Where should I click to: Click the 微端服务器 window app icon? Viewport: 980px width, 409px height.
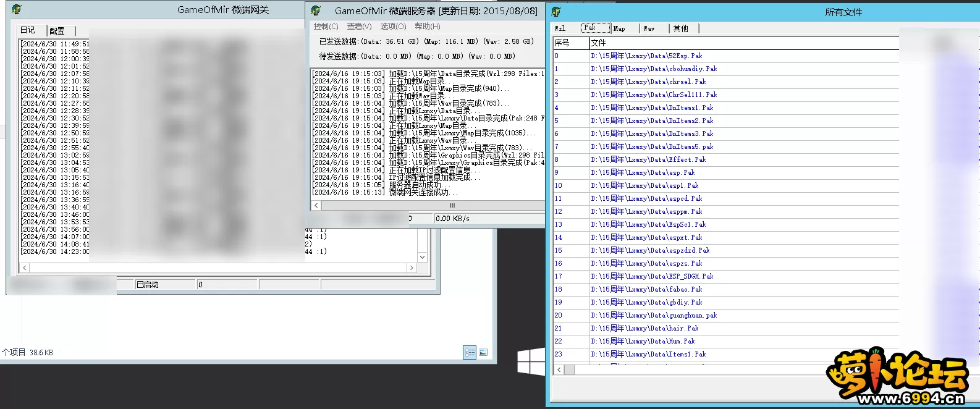coord(316,11)
